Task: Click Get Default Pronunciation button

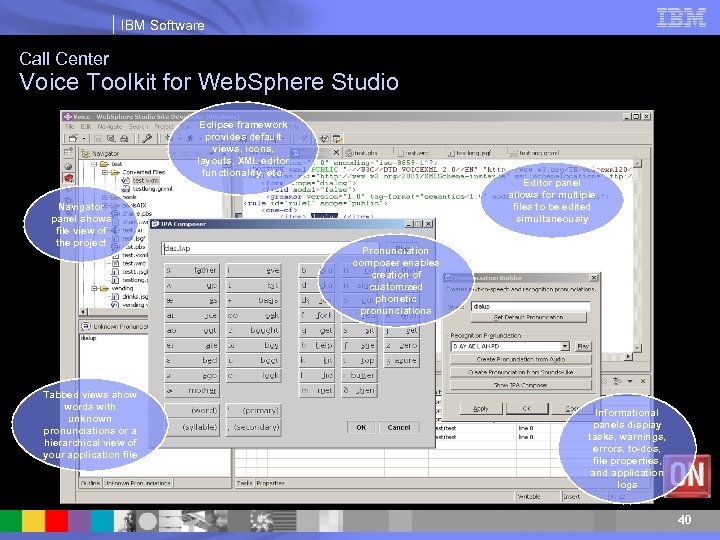Action: click(529, 317)
